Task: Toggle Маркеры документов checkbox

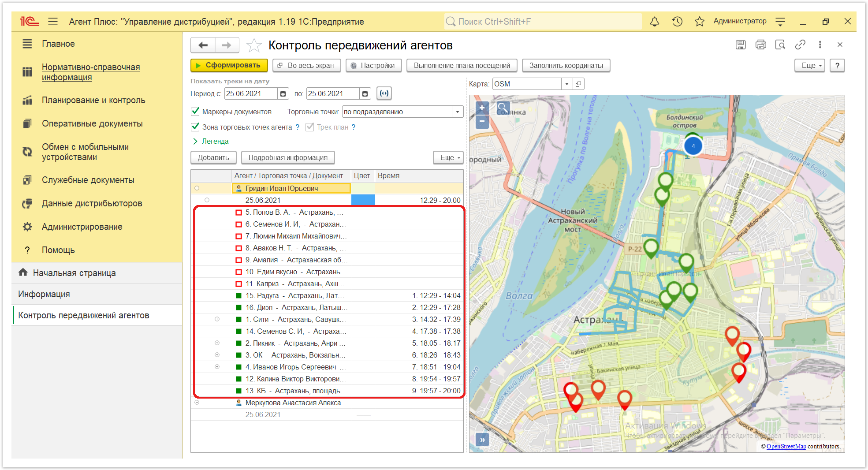Action: click(195, 112)
